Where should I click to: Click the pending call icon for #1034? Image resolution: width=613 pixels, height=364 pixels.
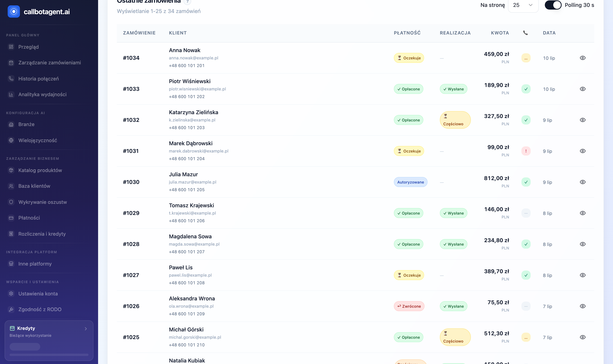[x=526, y=58]
